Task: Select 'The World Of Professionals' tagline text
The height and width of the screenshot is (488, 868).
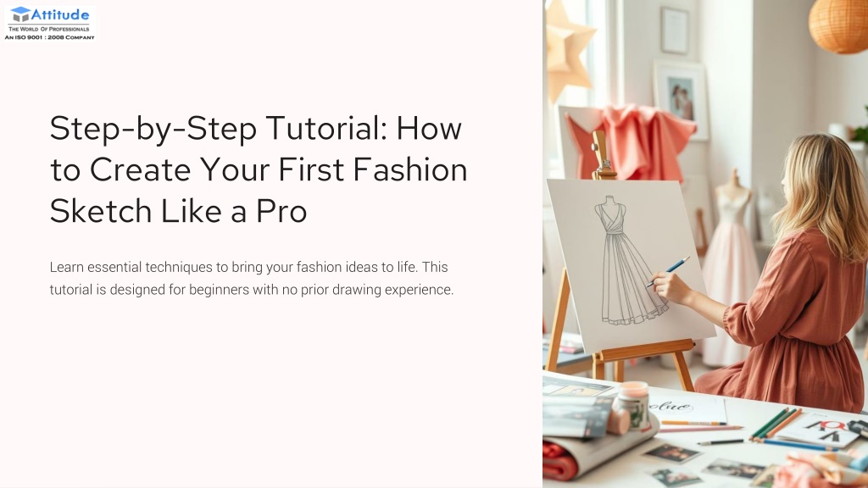Action: (48, 29)
